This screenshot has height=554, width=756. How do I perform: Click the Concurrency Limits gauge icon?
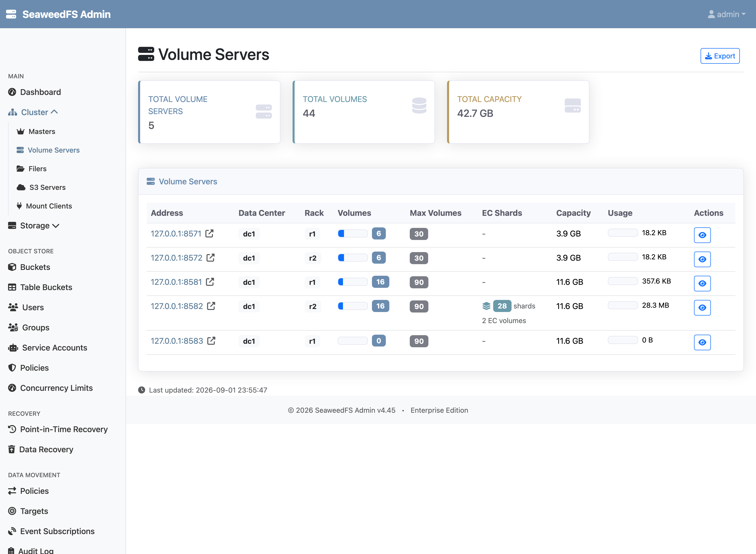pos(12,388)
